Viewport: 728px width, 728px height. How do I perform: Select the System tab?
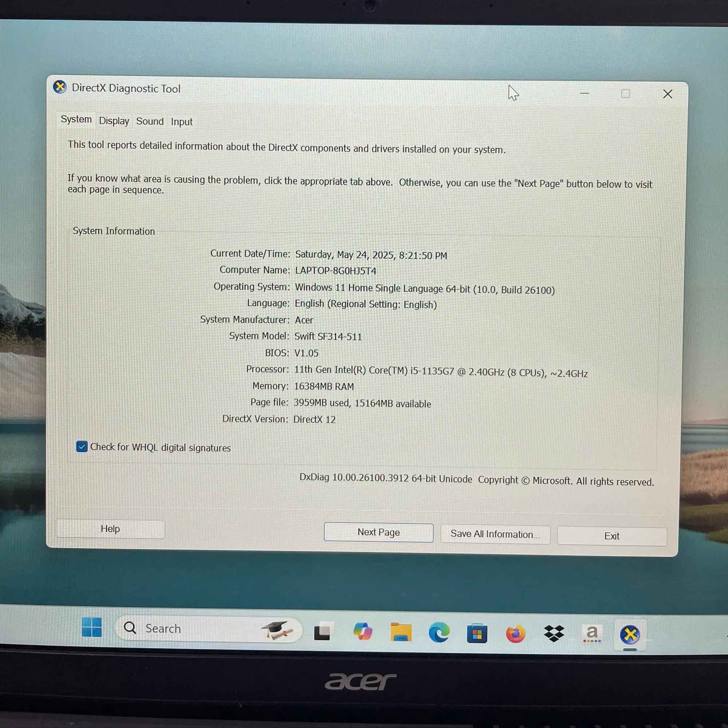coord(76,119)
